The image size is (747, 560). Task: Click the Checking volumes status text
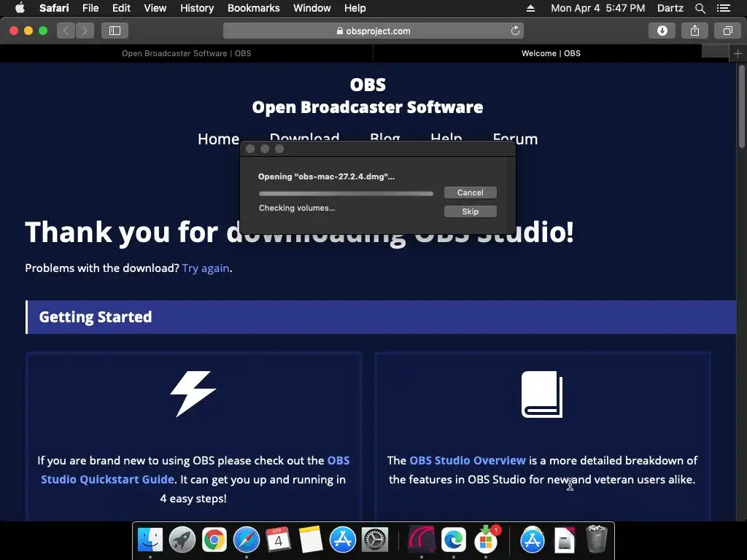(297, 208)
